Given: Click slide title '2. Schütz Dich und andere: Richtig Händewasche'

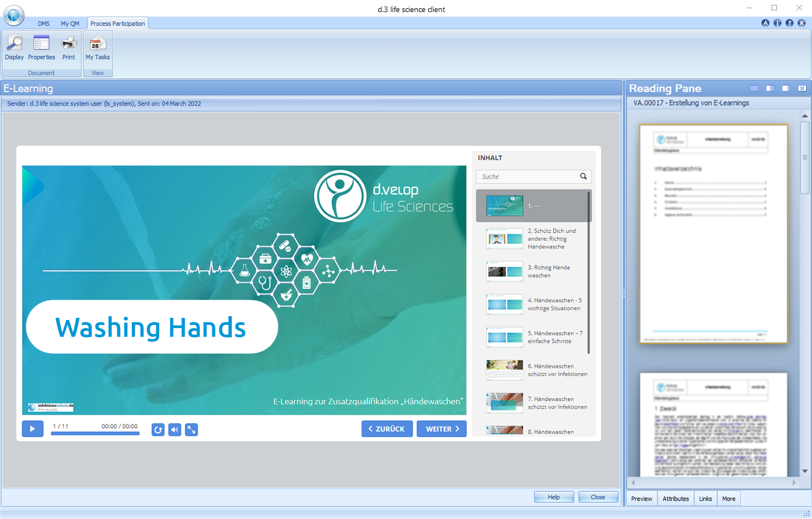Looking at the screenshot, I should (552, 239).
